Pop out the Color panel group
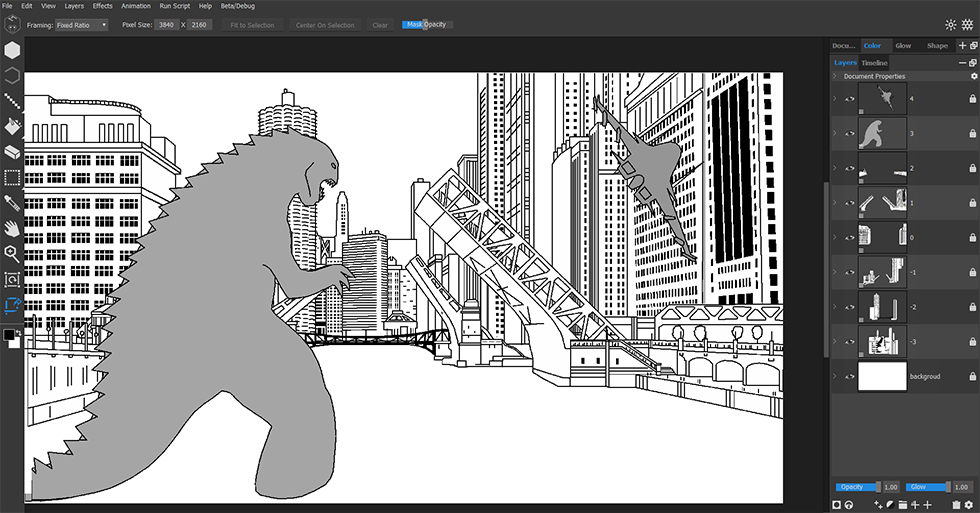The image size is (980, 513). [x=974, y=46]
